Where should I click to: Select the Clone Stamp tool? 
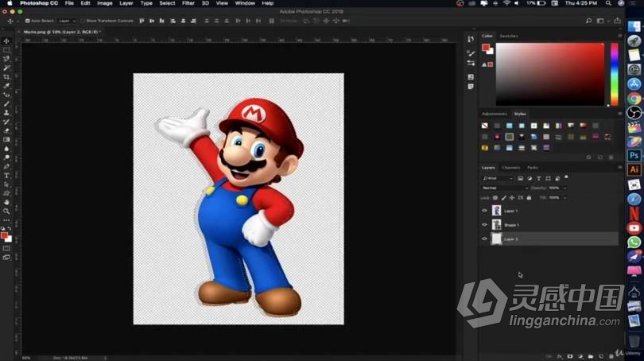coord(6,113)
